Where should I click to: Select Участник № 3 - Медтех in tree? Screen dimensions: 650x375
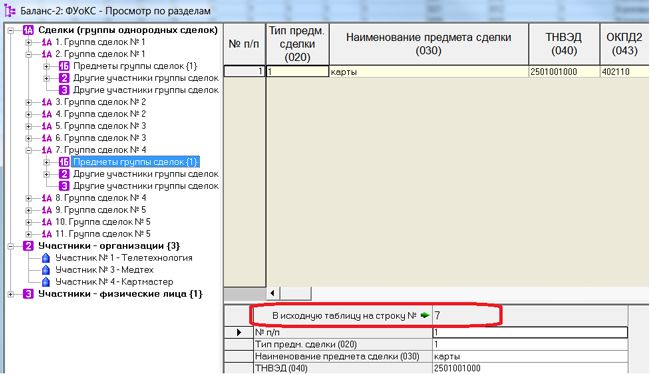tap(104, 270)
